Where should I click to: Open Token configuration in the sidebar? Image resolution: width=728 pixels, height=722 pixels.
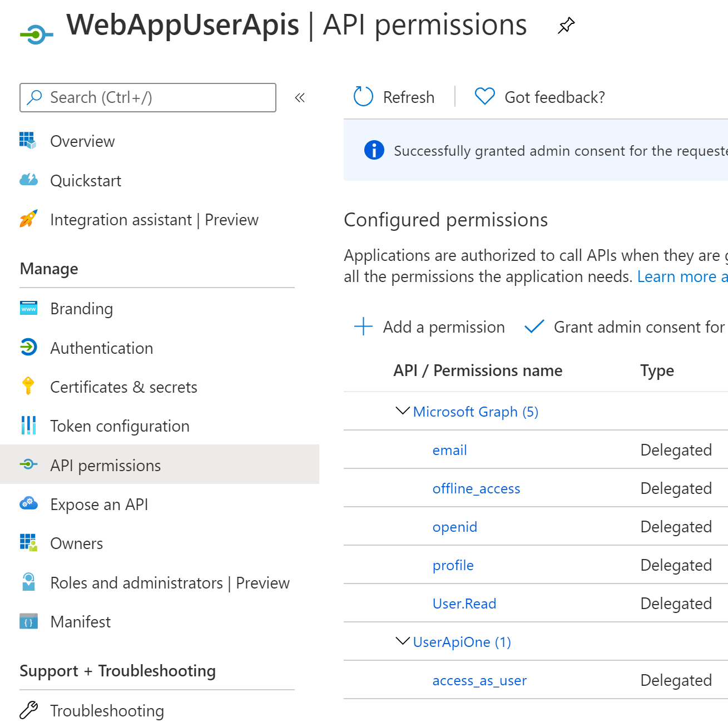120,426
